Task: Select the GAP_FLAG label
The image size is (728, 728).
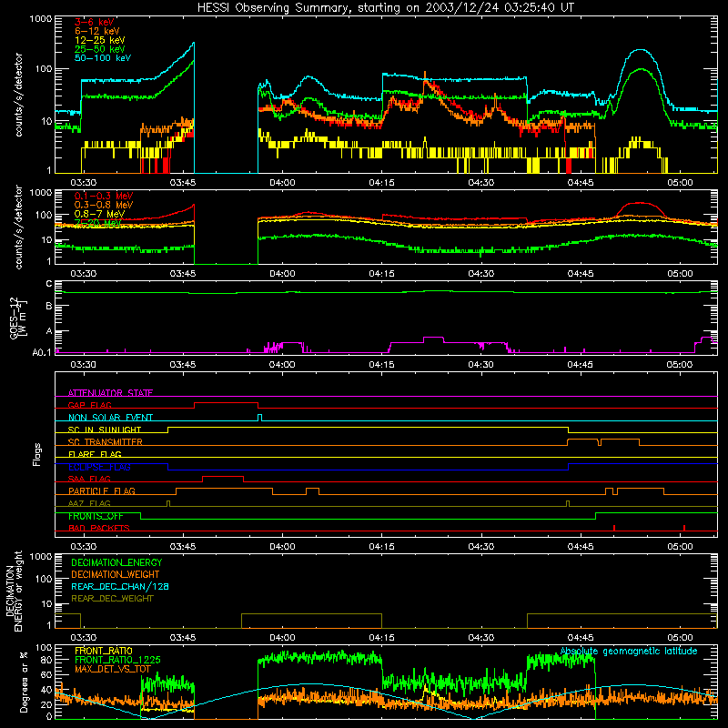Action: pyautogui.click(x=89, y=405)
